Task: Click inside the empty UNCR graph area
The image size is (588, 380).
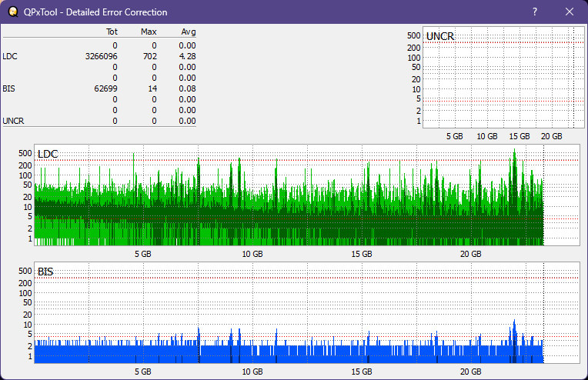Action: coord(503,77)
